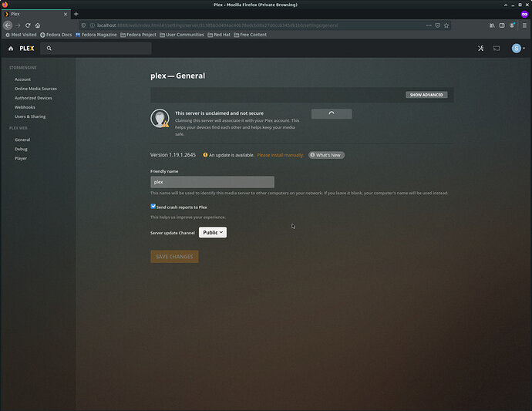
Task: Click the search magnifier icon
Action: (x=49, y=49)
